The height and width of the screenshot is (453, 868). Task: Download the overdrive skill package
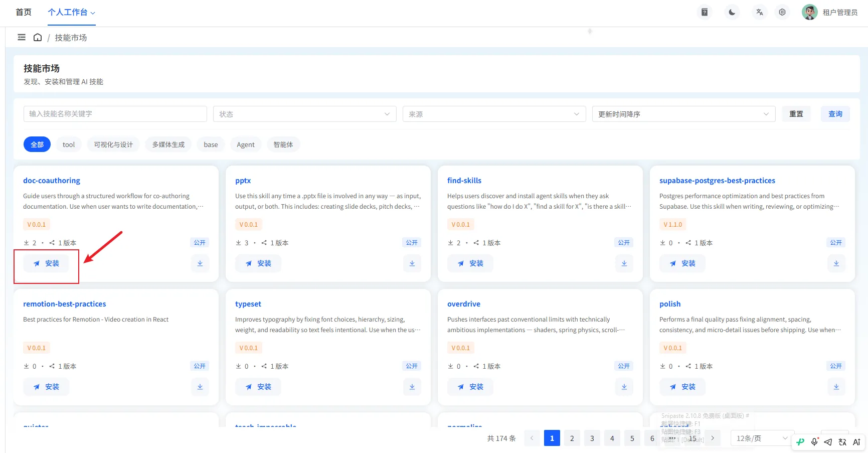[x=624, y=387]
